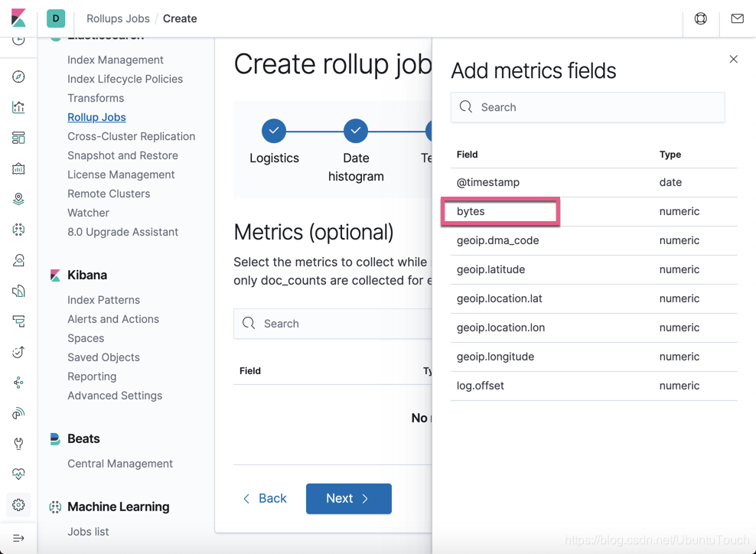The width and height of the screenshot is (756, 554).
Task: Select the geoip.location.lat field row
Action: pos(594,298)
